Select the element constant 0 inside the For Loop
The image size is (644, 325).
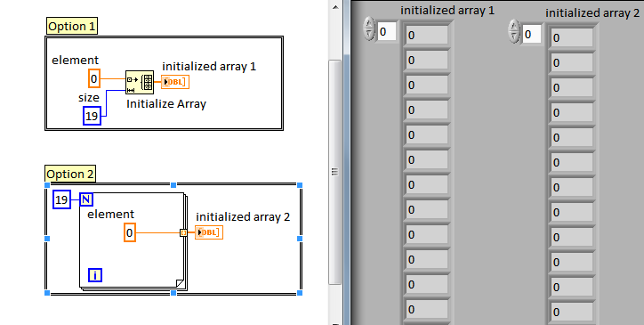[x=130, y=232]
